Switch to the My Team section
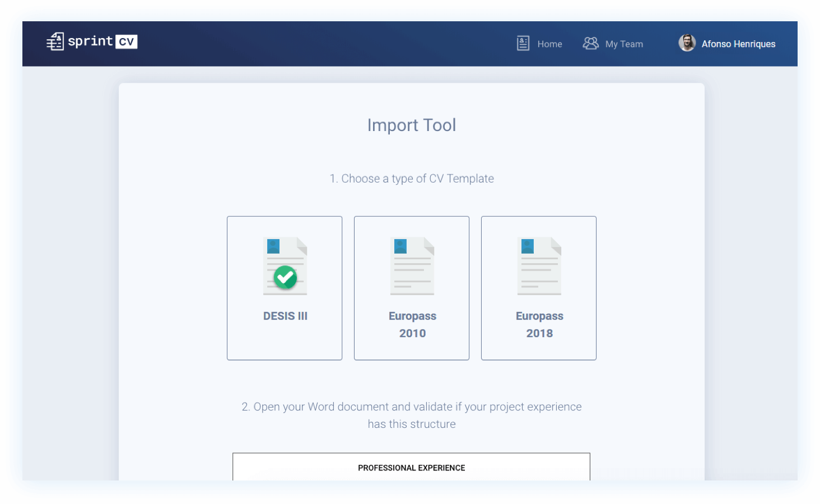 coord(624,44)
